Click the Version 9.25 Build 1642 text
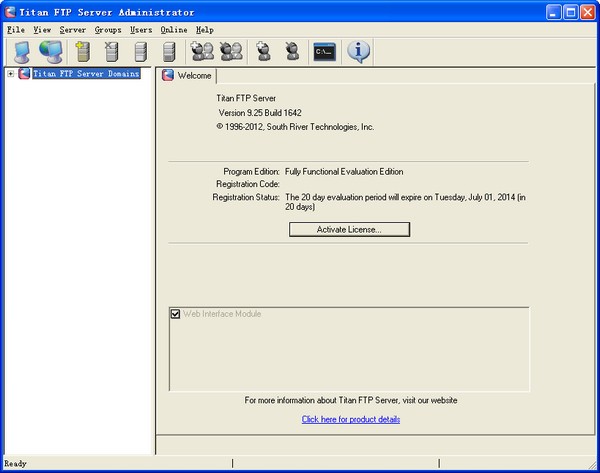 coord(260,113)
